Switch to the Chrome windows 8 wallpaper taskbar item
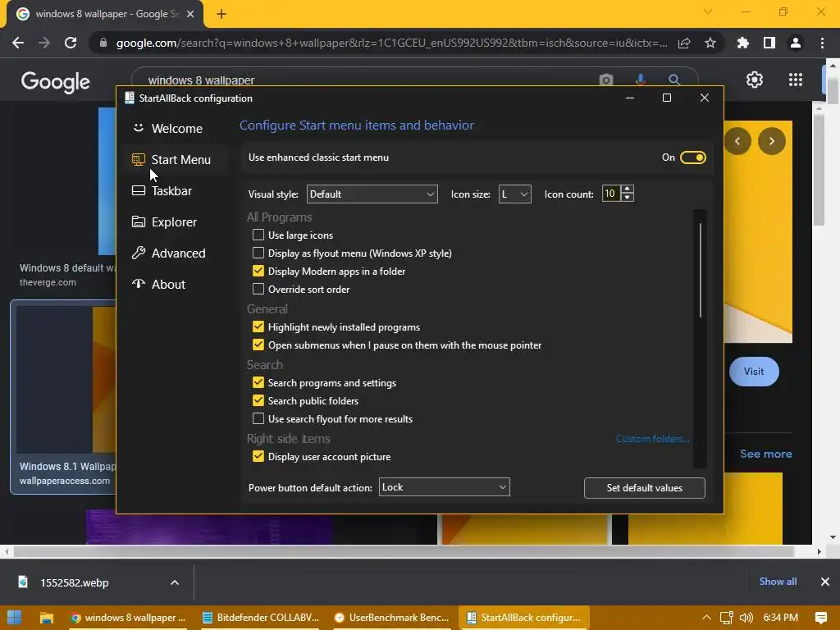This screenshot has height=630, width=840. pos(128,618)
